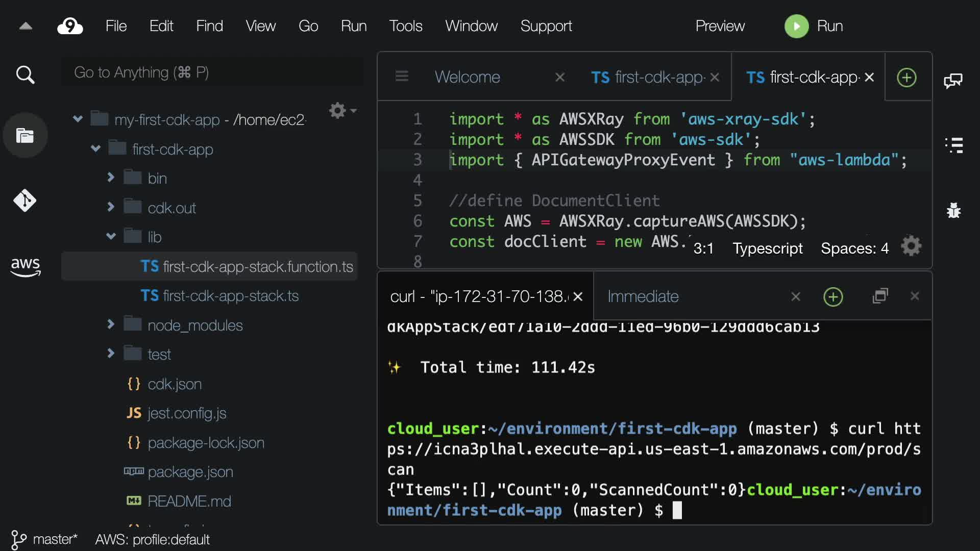The height and width of the screenshot is (551, 980).
Task: Open the Collaborate chat icon
Action: click(953, 81)
